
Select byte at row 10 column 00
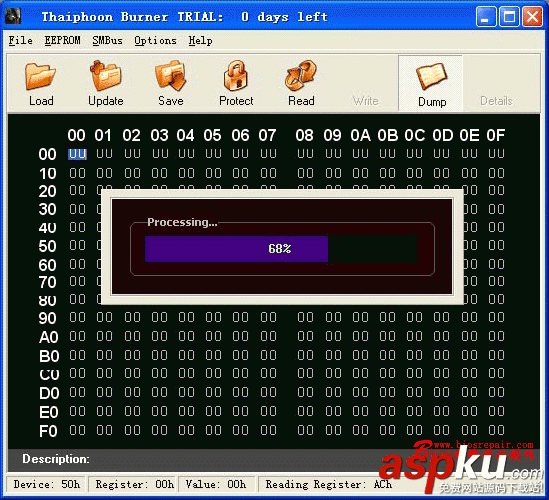click(x=77, y=173)
